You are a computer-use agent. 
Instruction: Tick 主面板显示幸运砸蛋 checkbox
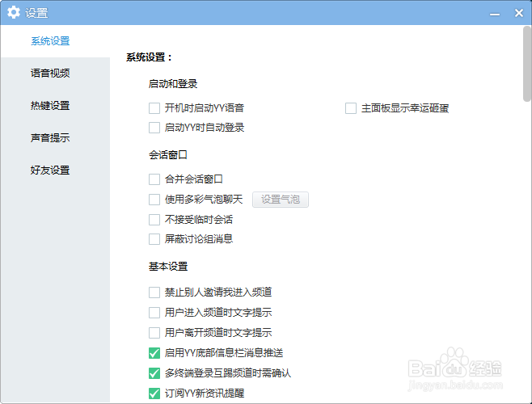click(351, 108)
